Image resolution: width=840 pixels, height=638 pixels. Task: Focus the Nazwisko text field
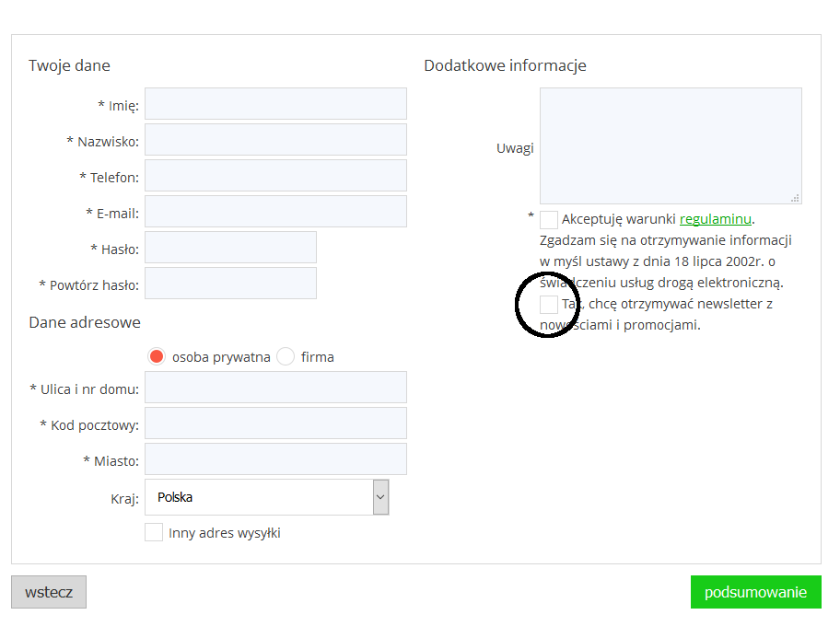tap(275, 140)
